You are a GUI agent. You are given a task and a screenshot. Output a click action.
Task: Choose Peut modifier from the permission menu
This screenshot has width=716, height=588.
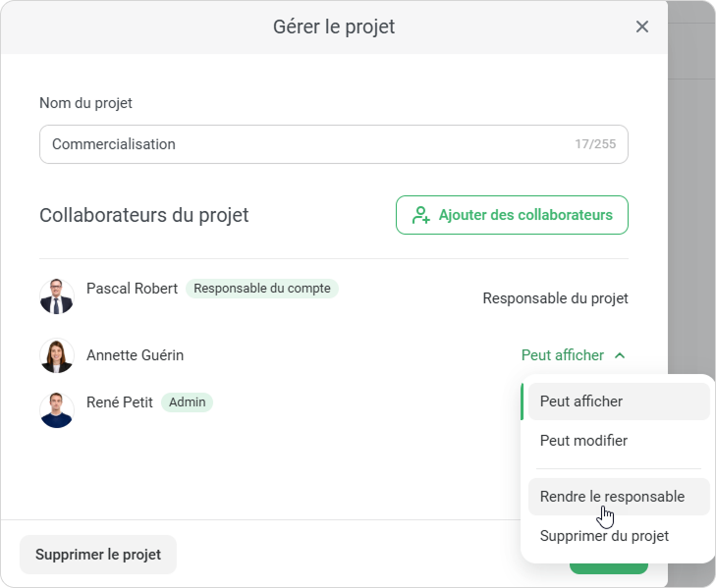pyautogui.click(x=583, y=441)
